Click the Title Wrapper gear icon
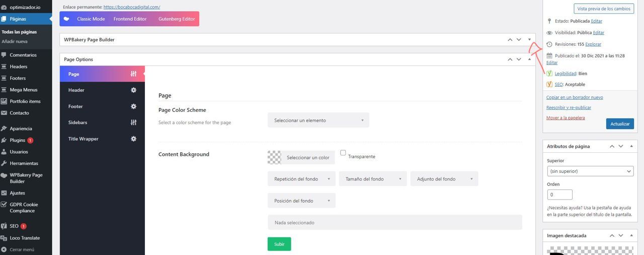 pyautogui.click(x=133, y=139)
